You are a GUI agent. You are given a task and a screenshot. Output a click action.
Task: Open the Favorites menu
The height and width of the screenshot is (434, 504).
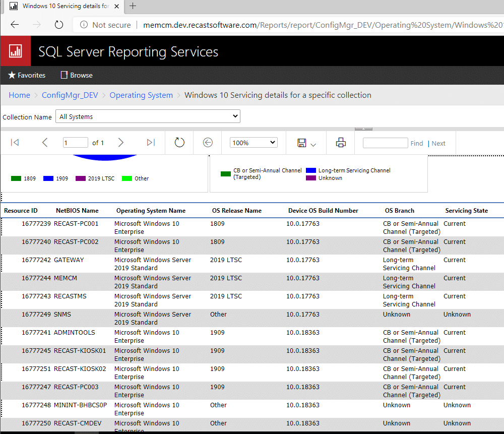point(27,75)
